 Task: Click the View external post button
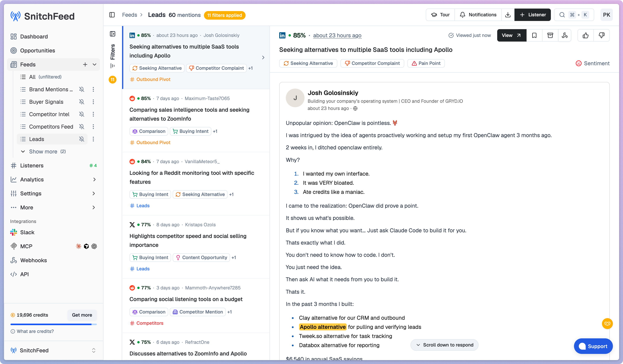(512, 35)
